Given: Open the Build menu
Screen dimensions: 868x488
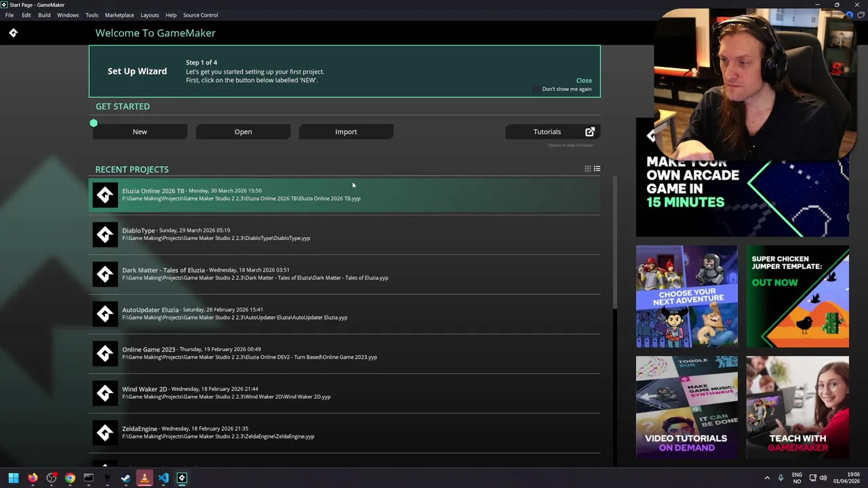Looking at the screenshot, I should point(44,15).
